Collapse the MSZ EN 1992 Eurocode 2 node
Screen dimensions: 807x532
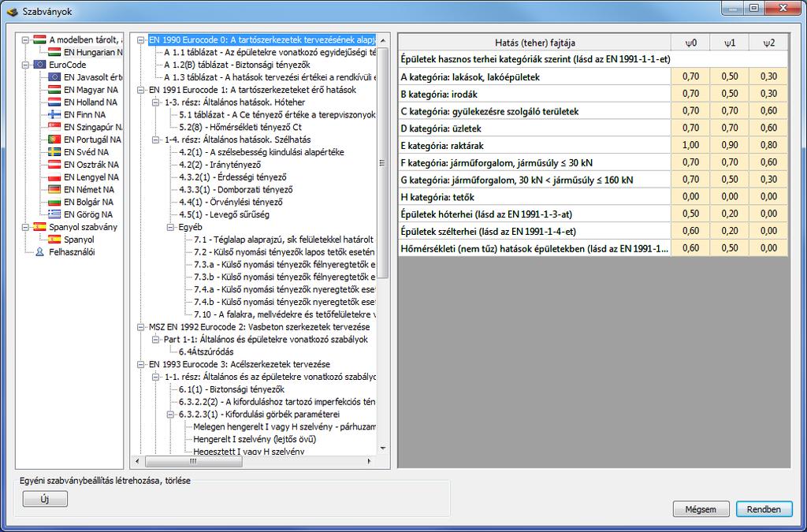click(x=140, y=327)
